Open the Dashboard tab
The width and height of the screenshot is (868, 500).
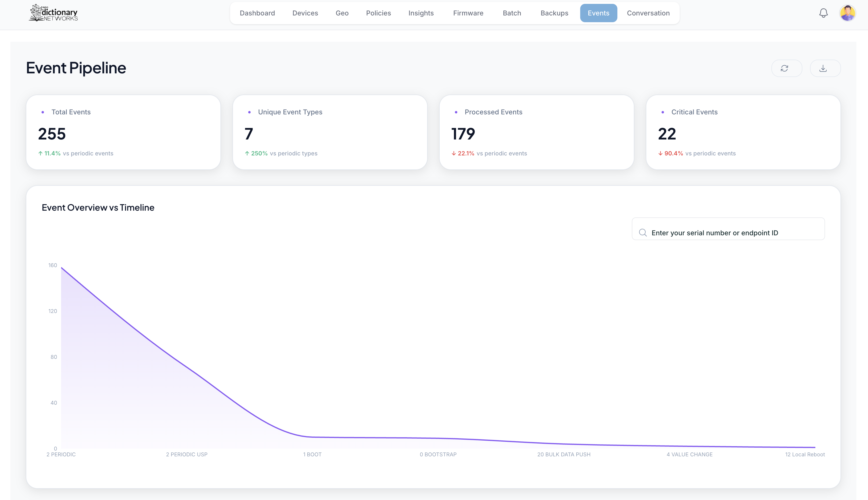(257, 13)
